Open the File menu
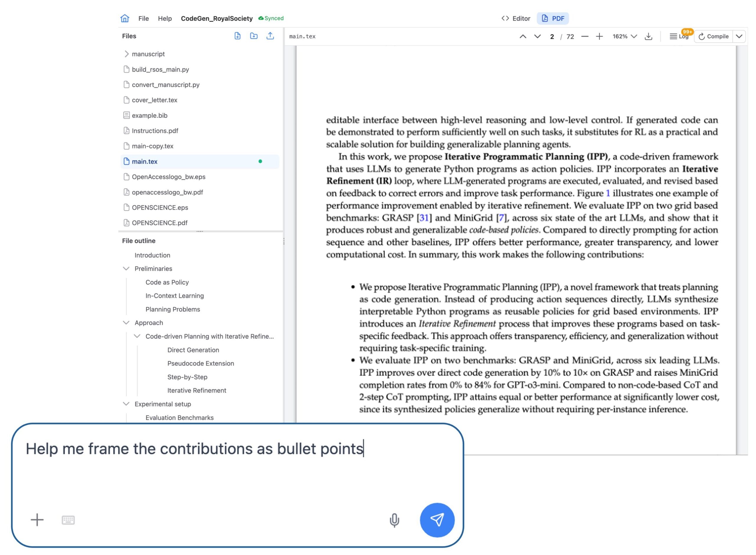 pyautogui.click(x=144, y=19)
